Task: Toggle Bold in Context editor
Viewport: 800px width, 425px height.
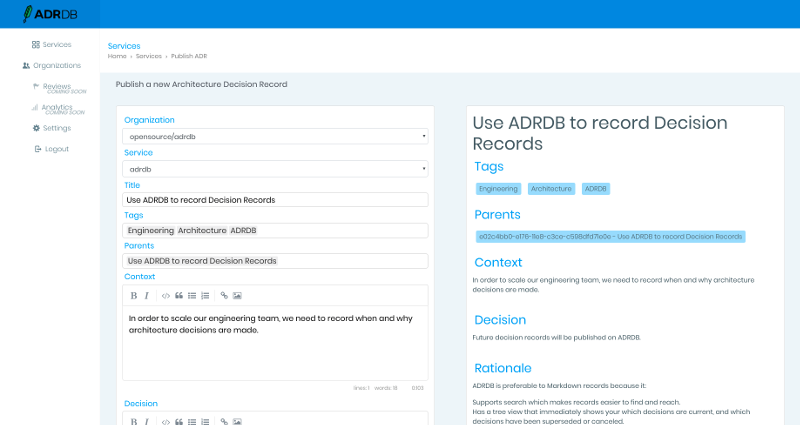Action: [x=134, y=295]
